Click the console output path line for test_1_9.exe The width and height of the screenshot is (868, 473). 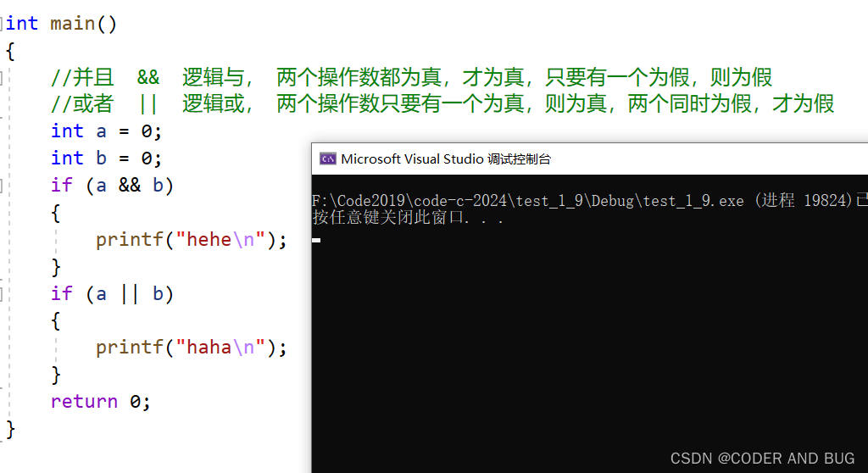[x=590, y=201]
